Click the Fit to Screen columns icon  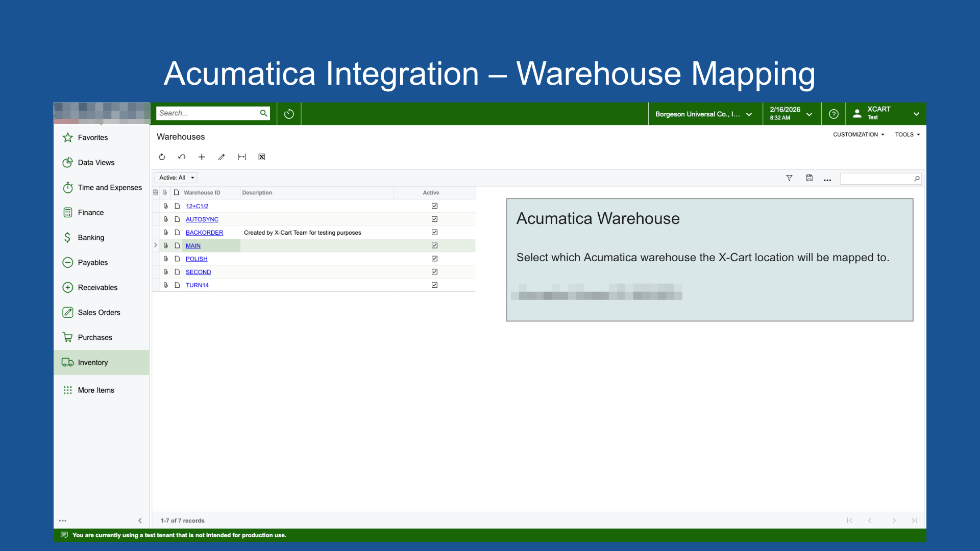(242, 157)
